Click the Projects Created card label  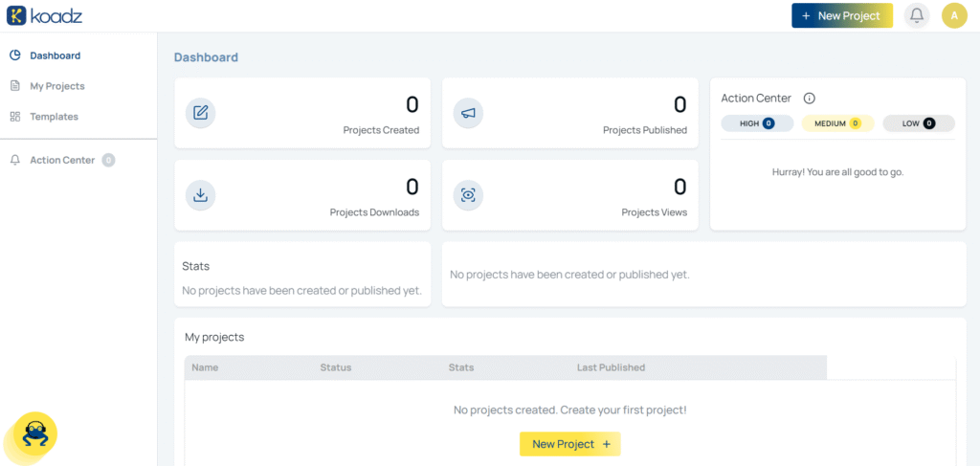click(381, 130)
